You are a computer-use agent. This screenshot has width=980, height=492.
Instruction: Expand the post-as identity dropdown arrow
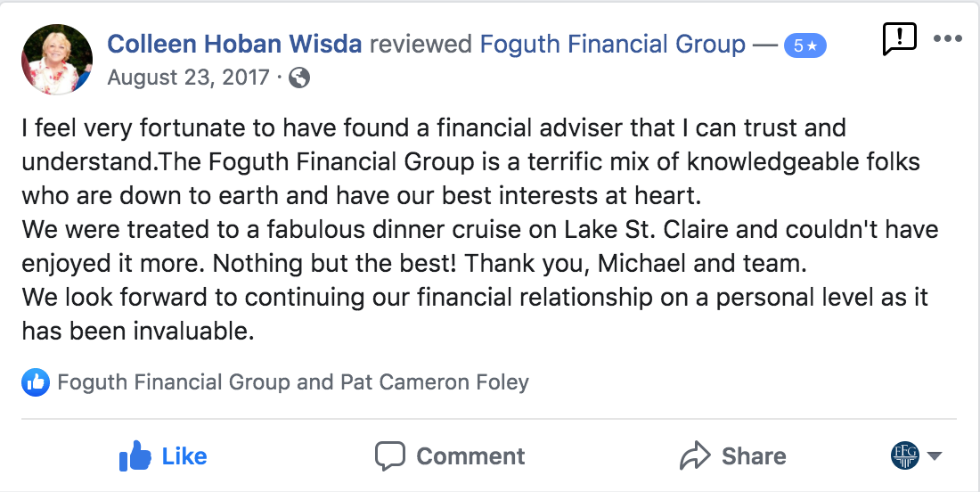[x=935, y=456]
